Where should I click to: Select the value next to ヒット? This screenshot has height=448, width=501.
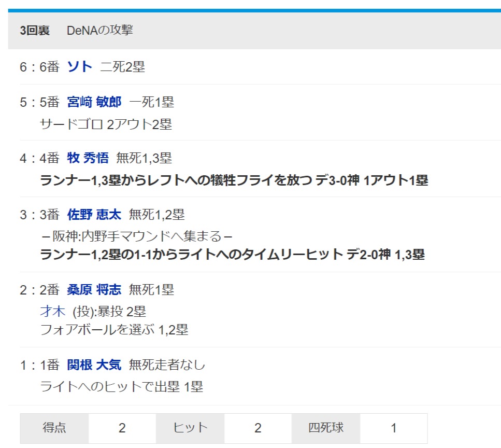pyautogui.click(x=258, y=428)
